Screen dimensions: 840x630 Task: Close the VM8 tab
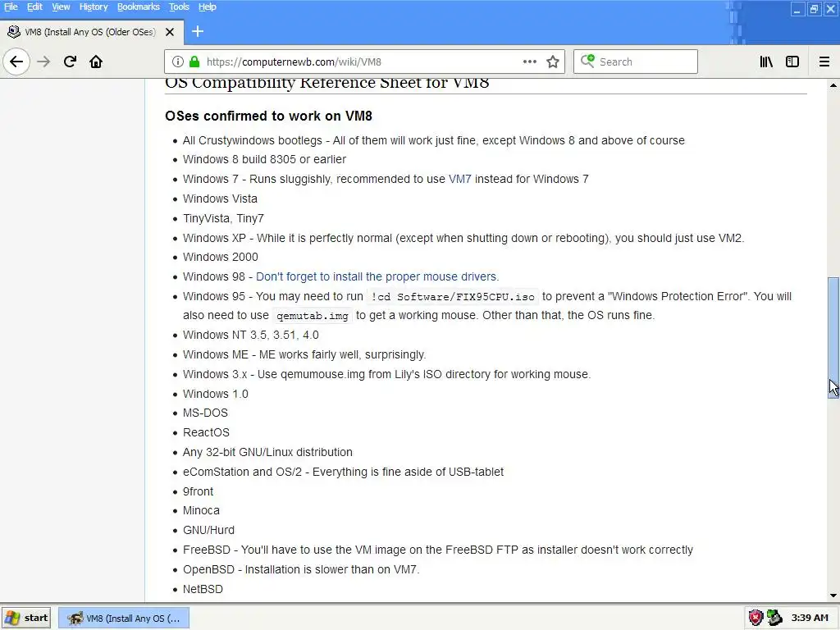click(170, 32)
